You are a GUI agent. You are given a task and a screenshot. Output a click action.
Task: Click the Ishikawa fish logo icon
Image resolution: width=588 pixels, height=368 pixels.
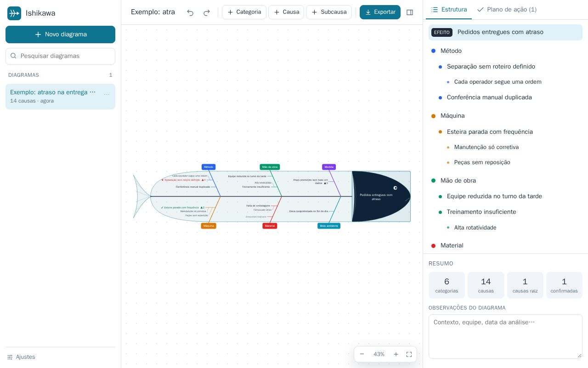pos(14,13)
